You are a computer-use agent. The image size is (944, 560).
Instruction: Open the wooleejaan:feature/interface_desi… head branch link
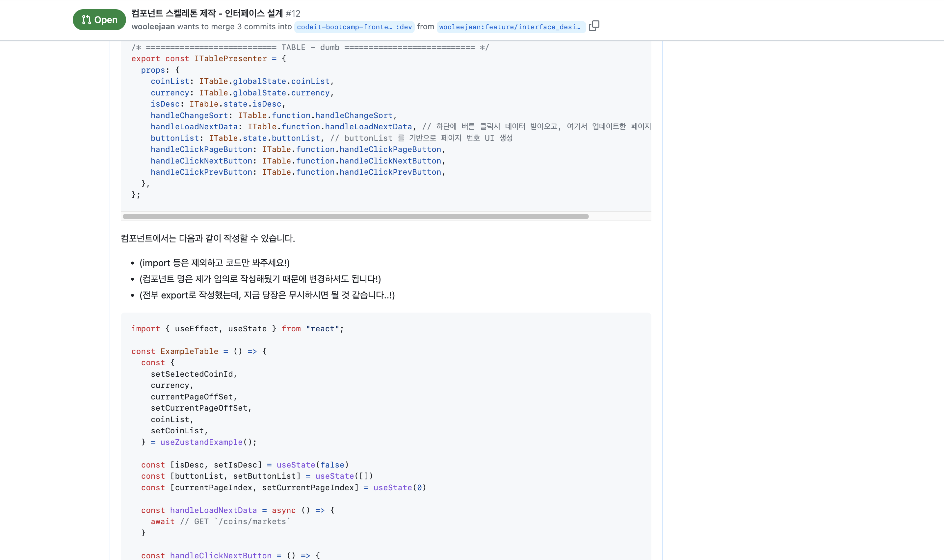pyautogui.click(x=510, y=27)
